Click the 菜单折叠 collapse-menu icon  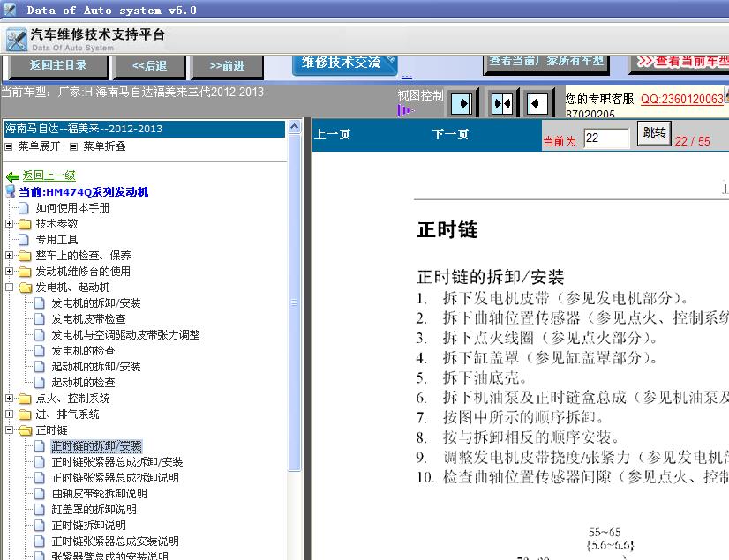(73, 147)
